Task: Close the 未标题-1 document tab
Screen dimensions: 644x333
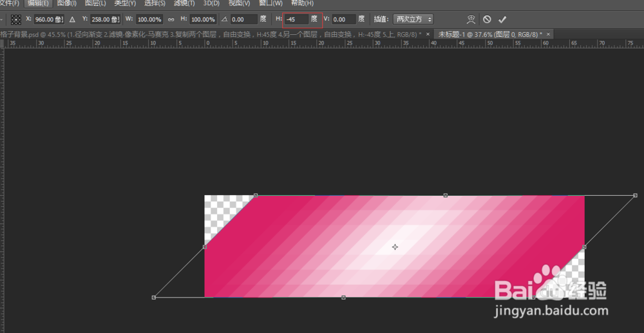Action: [547, 34]
